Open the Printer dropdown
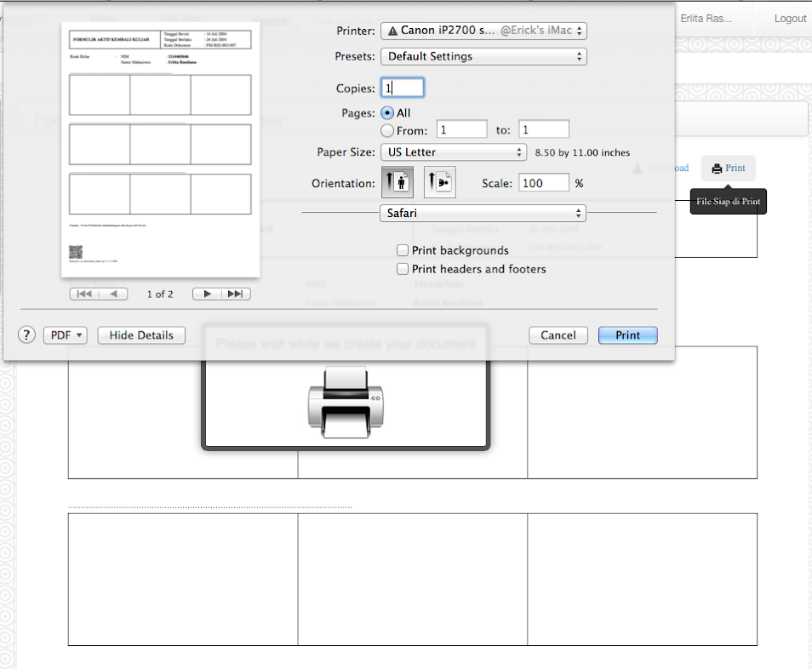The height and width of the screenshot is (669, 812). (x=483, y=31)
